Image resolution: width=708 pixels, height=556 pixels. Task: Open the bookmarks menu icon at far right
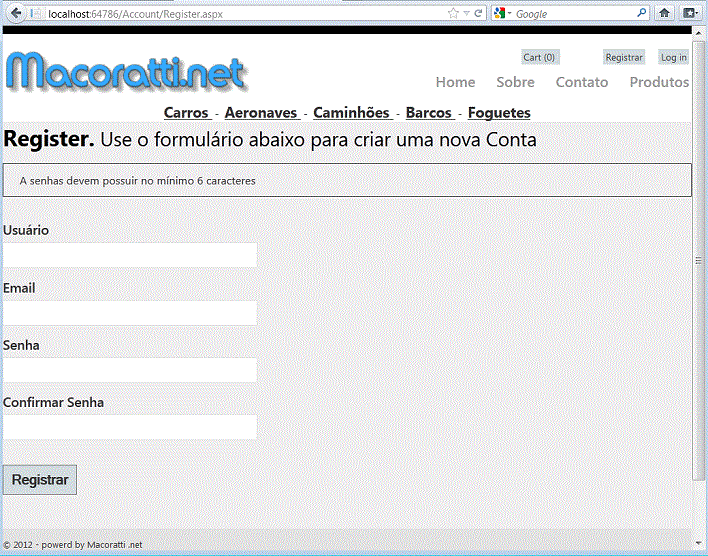point(691,13)
